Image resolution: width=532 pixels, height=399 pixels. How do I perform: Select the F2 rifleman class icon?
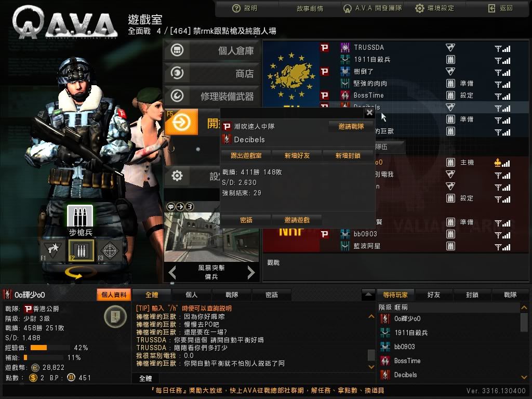click(81, 251)
